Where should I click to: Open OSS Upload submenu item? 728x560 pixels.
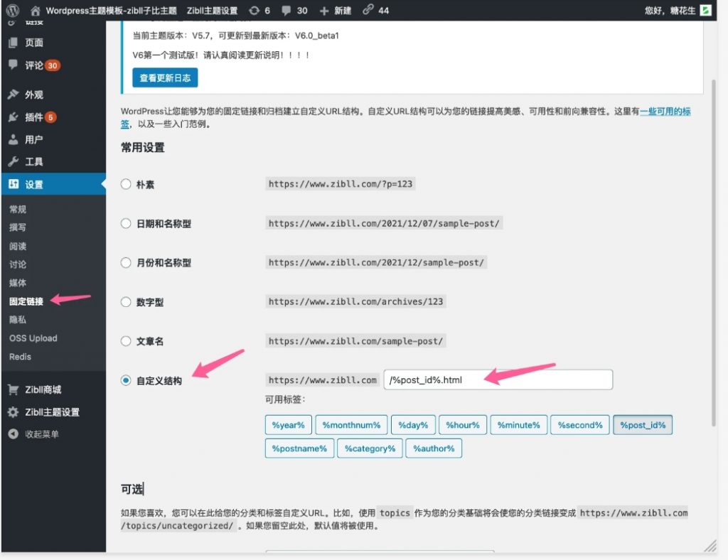click(x=33, y=338)
